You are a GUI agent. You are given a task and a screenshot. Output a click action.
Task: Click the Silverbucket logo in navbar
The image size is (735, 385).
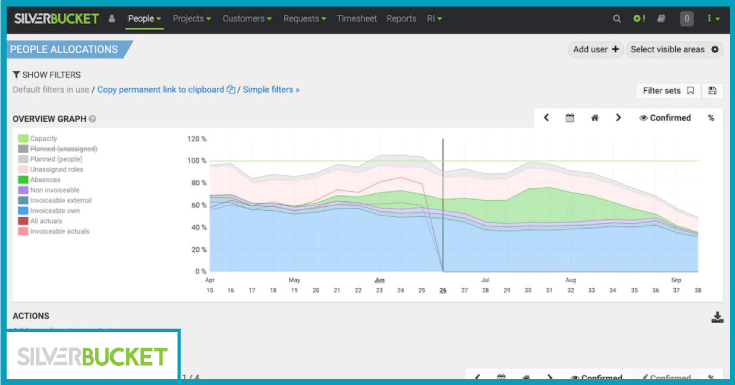coord(56,19)
